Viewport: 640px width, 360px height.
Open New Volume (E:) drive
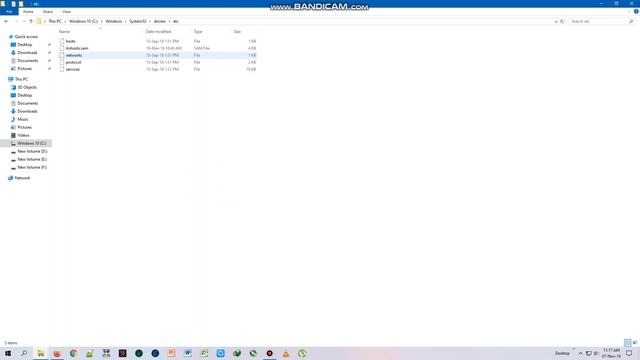pos(32,159)
